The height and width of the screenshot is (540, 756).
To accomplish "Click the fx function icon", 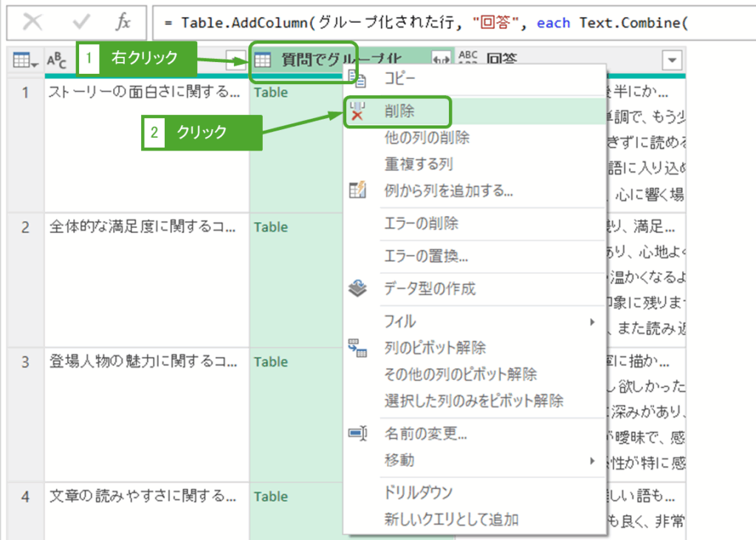I will [123, 22].
